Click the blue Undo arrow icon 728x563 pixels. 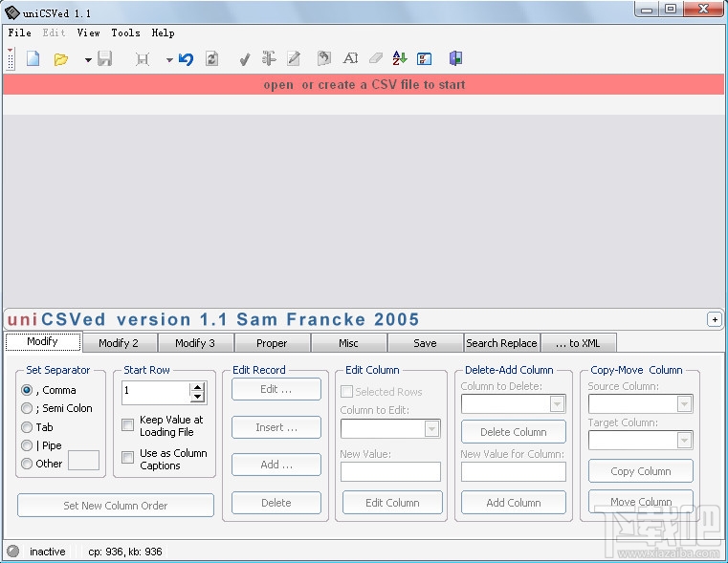click(x=187, y=59)
